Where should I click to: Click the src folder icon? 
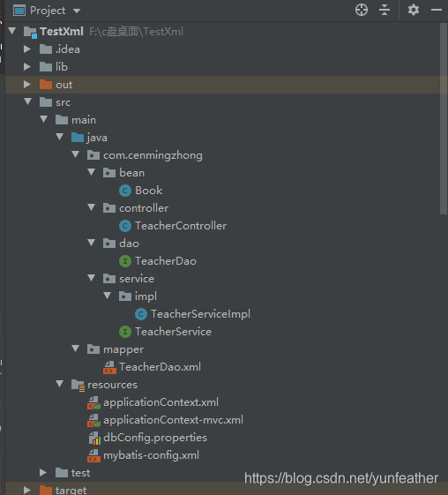(46, 102)
